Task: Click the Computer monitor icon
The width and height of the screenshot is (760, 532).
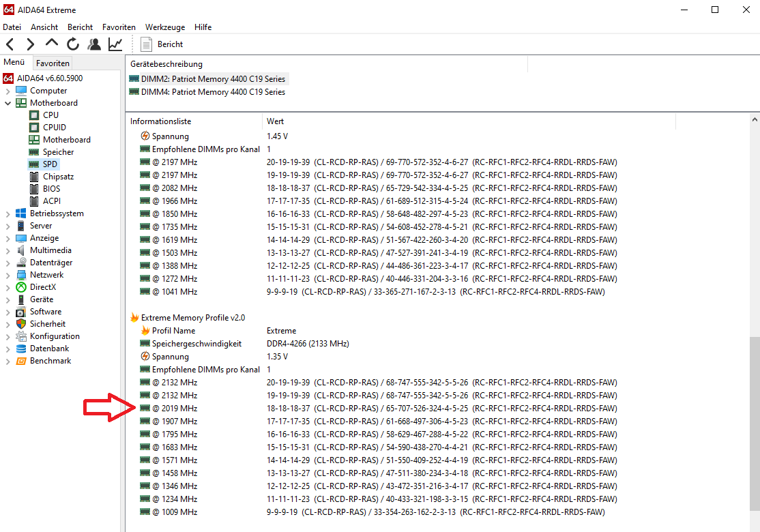Action: [x=21, y=91]
